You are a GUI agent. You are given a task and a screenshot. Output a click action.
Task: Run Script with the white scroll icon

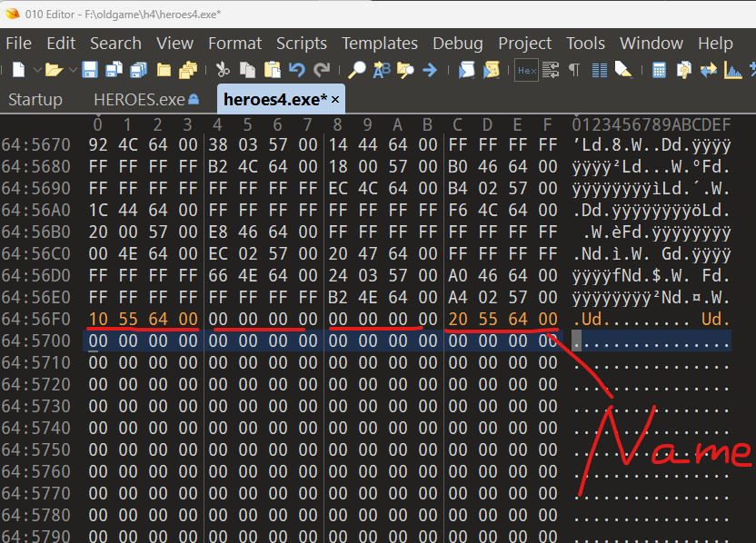click(466, 70)
